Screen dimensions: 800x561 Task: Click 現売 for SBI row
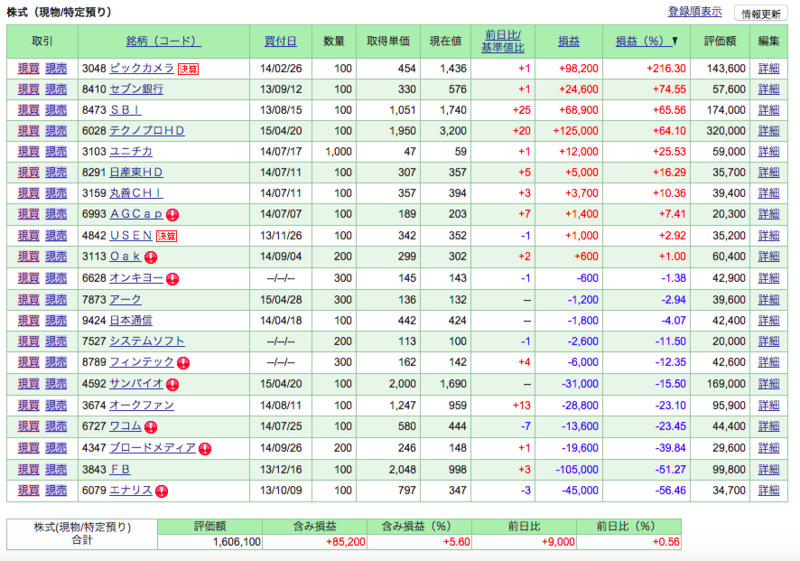[x=56, y=110]
